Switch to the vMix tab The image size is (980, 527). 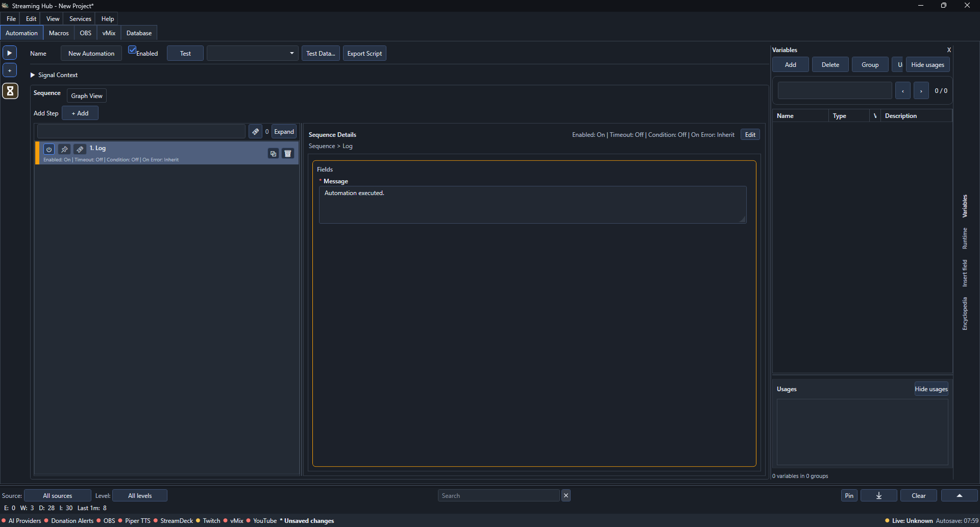109,33
